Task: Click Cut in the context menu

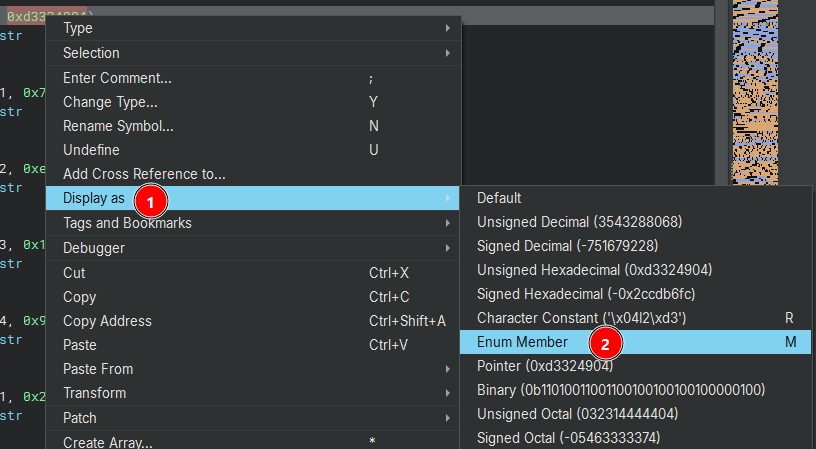Action: click(75, 273)
